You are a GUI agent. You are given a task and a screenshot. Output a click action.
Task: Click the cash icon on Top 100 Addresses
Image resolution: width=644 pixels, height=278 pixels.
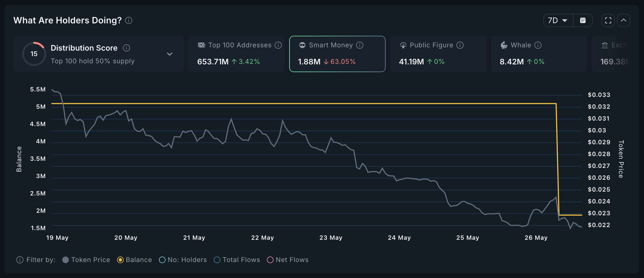[x=201, y=45]
